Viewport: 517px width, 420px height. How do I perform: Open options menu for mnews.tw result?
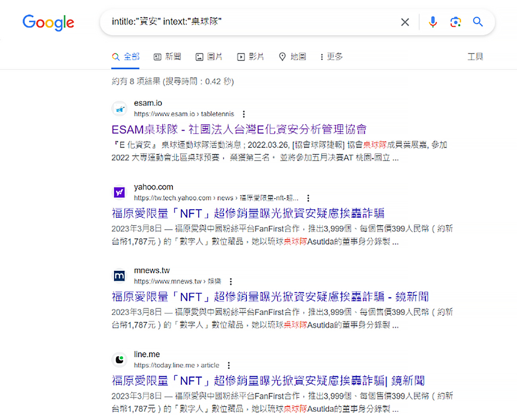pyautogui.click(x=231, y=282)
